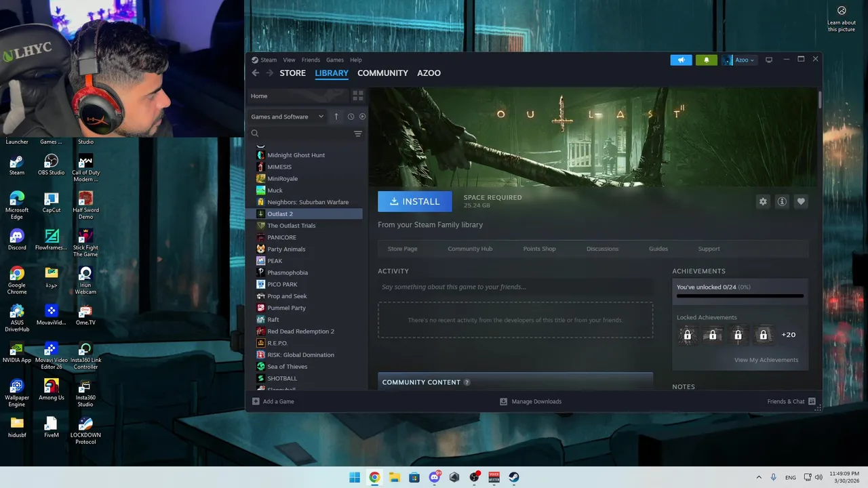The height and width of the screenshot is (488, 868).
Task: Click the 'Say something about this game' box
Action: [x=515, y=287]
